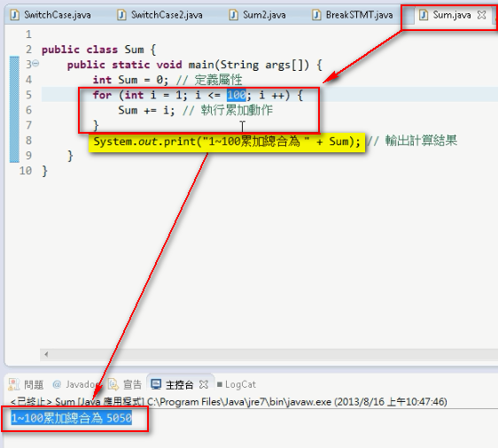The width and height of the screenshot is (498, 448).
Task: Click the Java file icon on Sum.java tab
Action: (424, 15)
